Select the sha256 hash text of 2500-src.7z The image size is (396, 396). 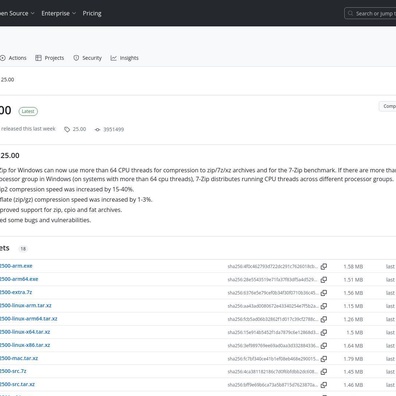coord(273,372)
